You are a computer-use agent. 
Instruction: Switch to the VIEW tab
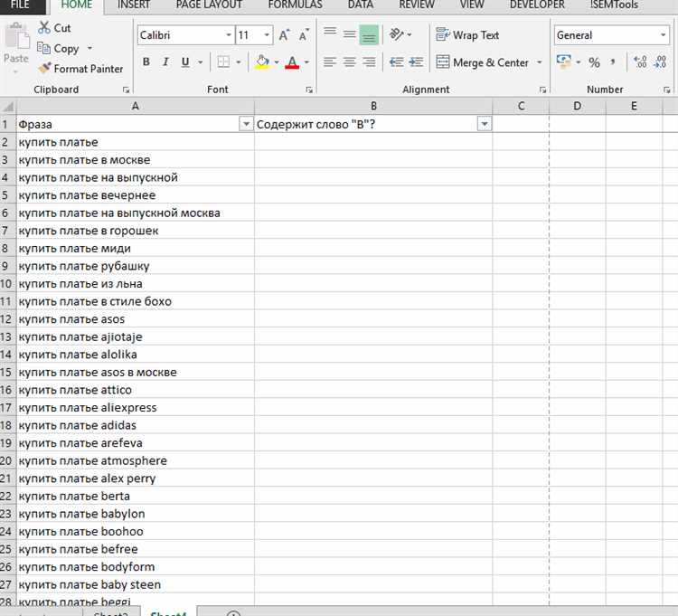pyautogui.click(x=472, y=5)
